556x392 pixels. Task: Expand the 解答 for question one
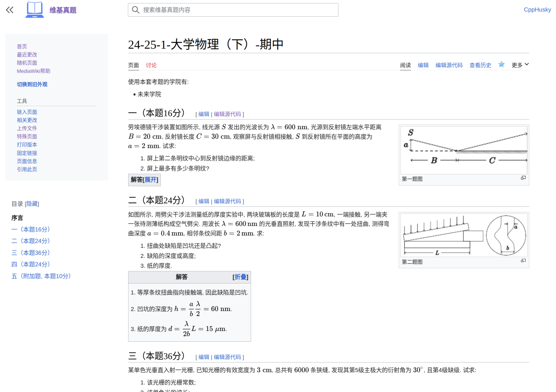[x=151, y=180]
